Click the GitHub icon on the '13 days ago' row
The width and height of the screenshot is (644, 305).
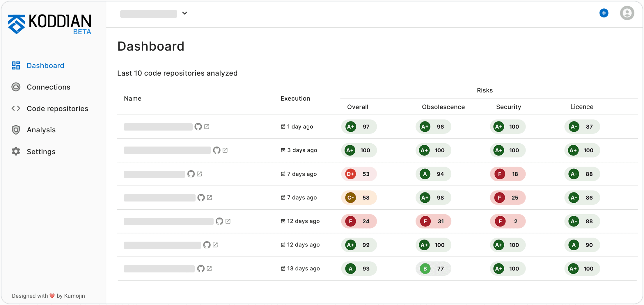point(201,268)
